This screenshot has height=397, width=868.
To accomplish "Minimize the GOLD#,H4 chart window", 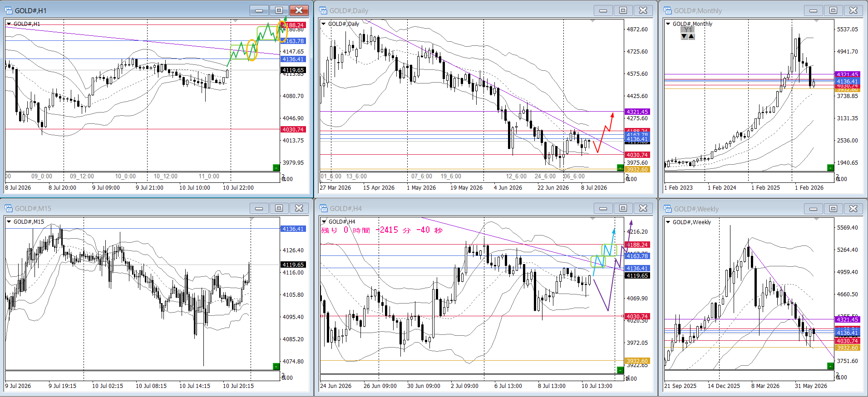I will 603,208.
